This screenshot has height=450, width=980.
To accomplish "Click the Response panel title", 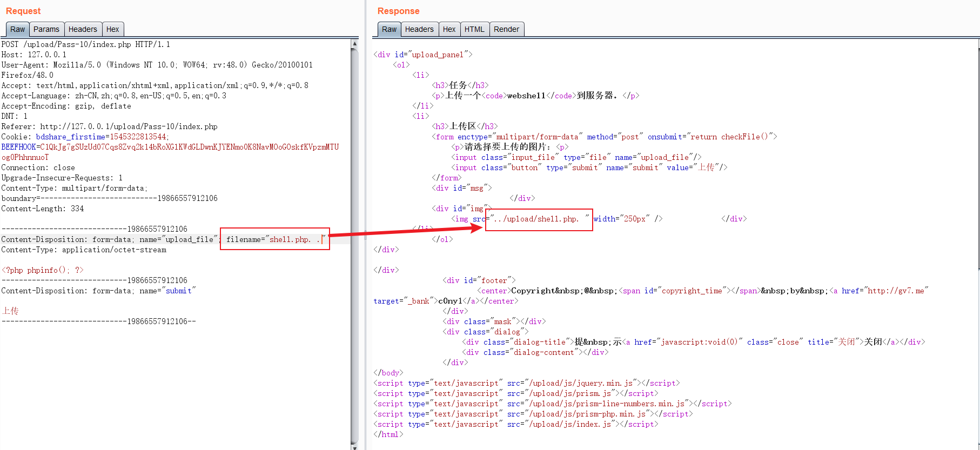I will (x=398, y=11).
